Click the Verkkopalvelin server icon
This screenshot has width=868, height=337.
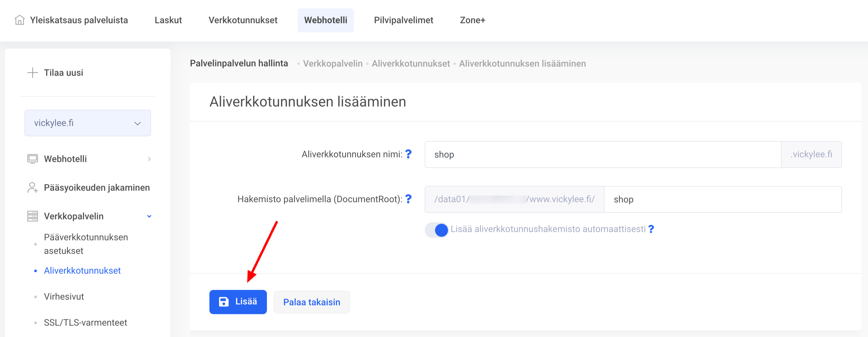(32, 216)
